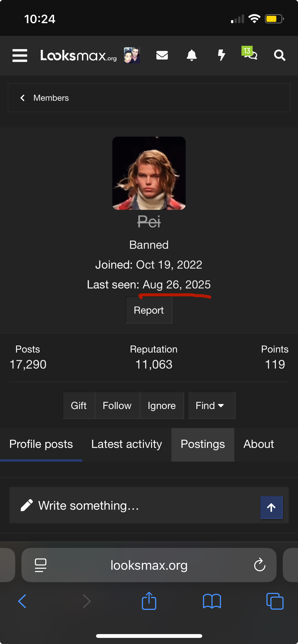The height and width of the screenshot is (644, 298).
Task: Tap Pei's profile avatar image
Action: click(x=149, y=173)
